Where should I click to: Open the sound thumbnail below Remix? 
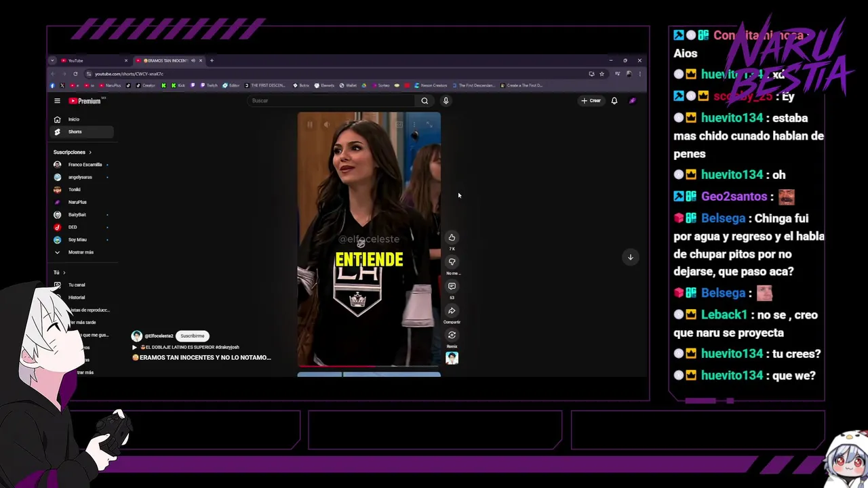(x=452, y=358)
